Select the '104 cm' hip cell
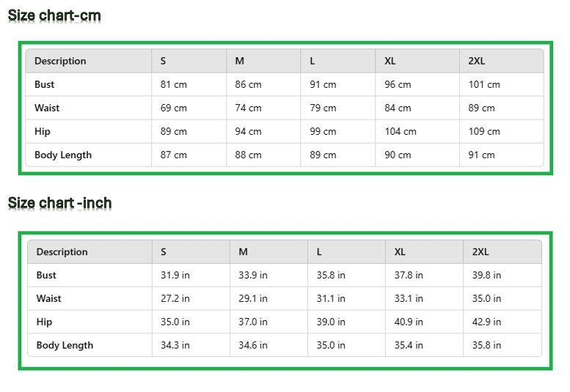Viewport: 570px width, 392px height. (x=401, y=131)
